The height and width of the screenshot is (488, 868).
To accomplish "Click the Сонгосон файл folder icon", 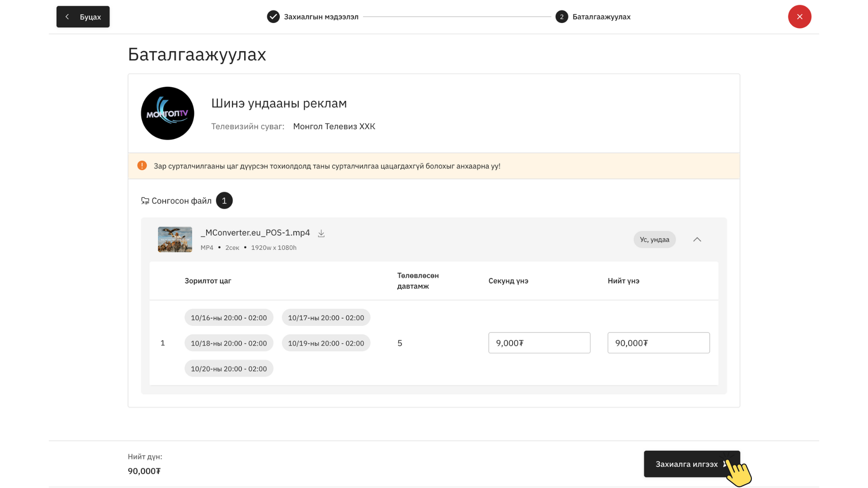I will click(145, 201).
